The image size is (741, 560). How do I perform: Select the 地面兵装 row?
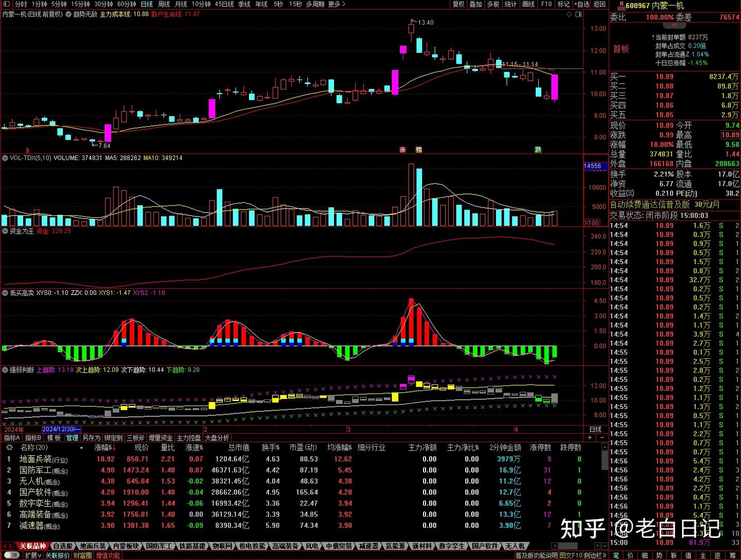(301, 459)
